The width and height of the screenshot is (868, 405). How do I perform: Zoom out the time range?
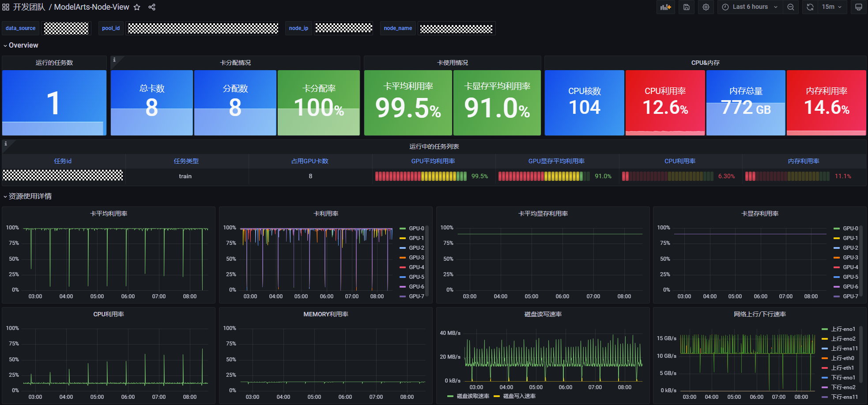point(790,7)
